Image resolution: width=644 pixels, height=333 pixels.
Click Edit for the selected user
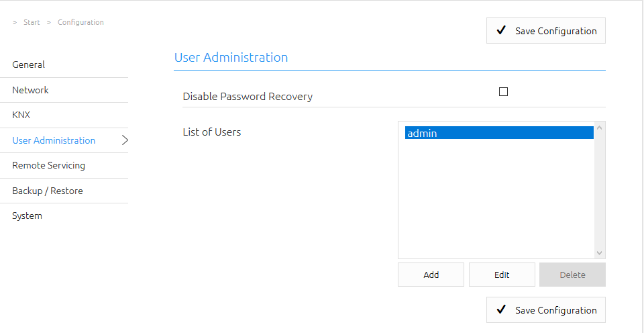pos(502,275)
